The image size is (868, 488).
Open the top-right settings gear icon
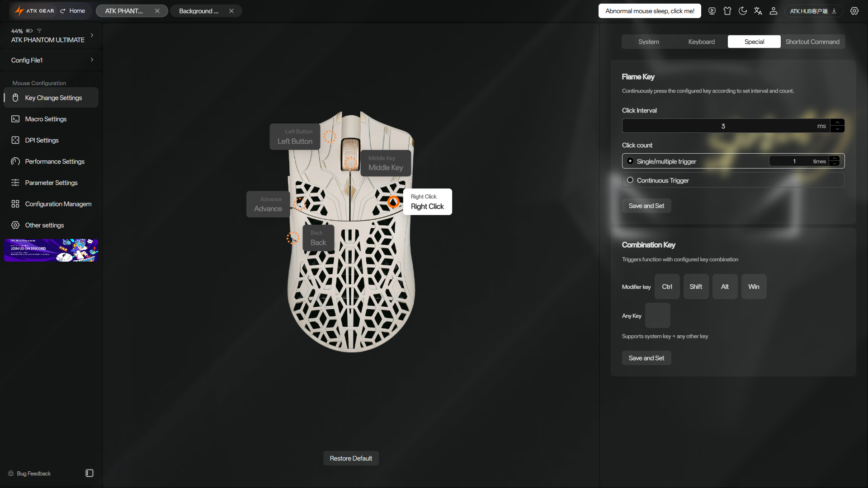[854, 11]
